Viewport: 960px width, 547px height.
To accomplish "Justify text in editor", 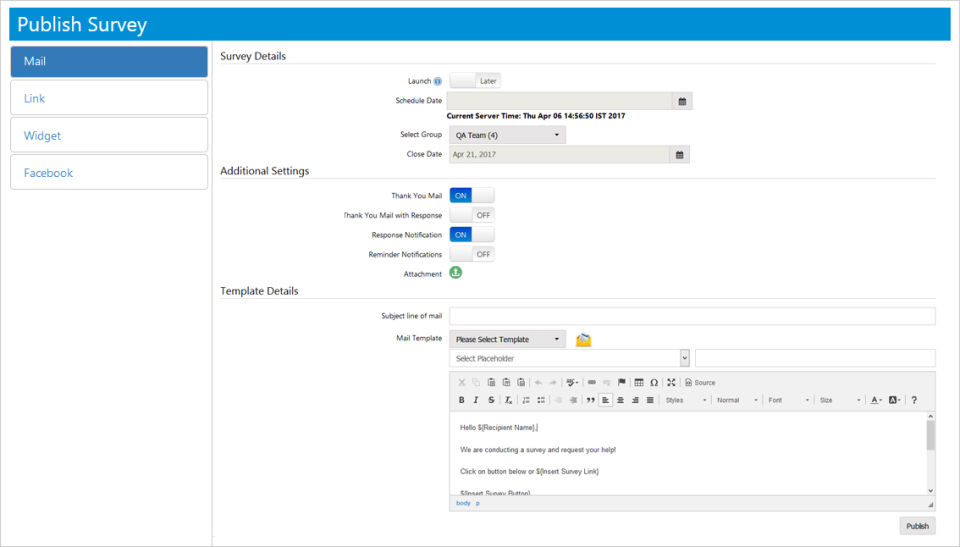I will [x=650, y=400].
